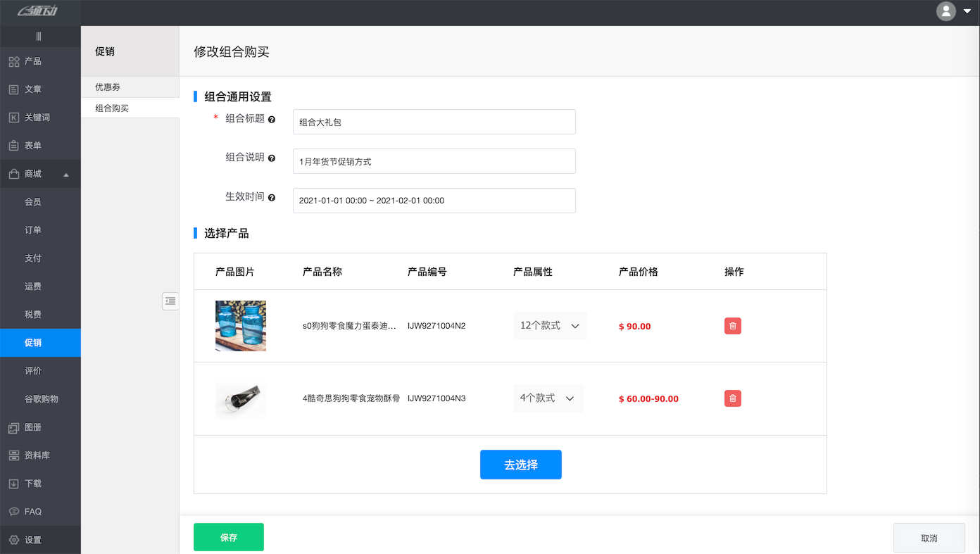
Task: Open the user account menu at top right
Action: [946, 11]
